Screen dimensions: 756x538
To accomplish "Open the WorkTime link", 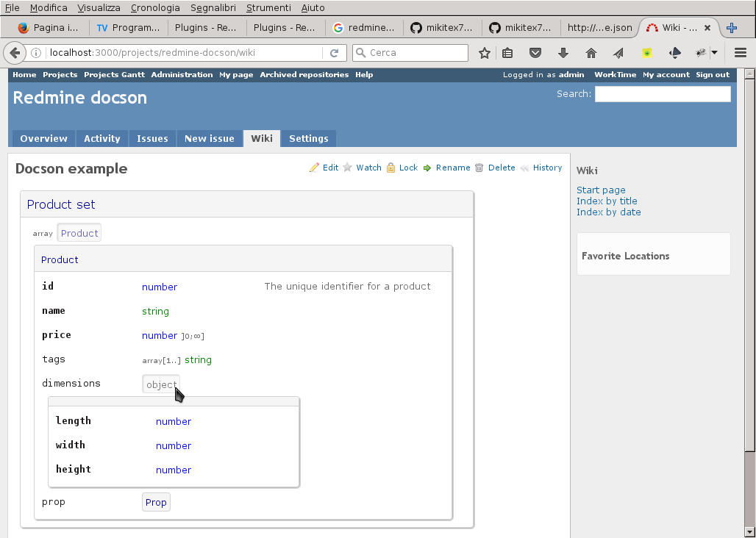I will point(616,75).
